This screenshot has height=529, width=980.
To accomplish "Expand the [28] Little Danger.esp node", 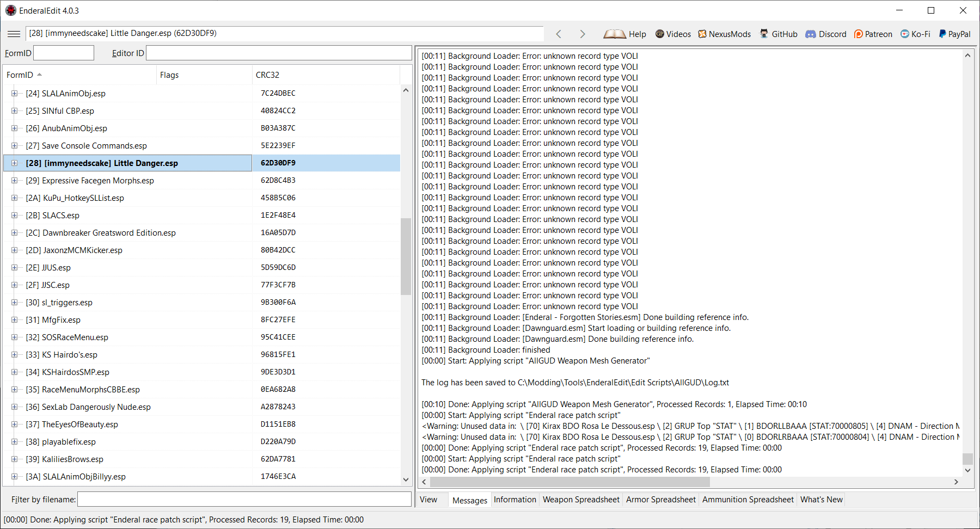I will click(x=15, y=163).
